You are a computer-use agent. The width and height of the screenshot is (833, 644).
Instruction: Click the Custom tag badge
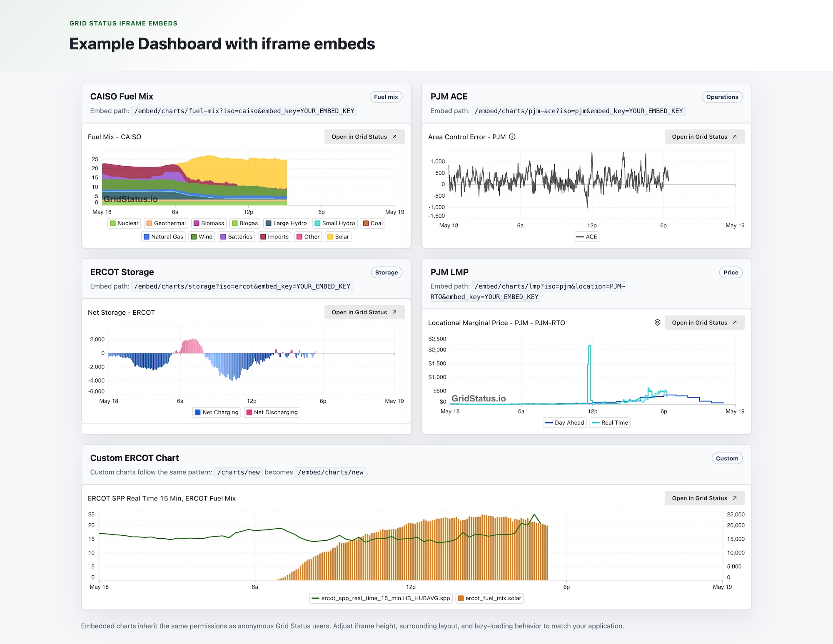[727, 458]
